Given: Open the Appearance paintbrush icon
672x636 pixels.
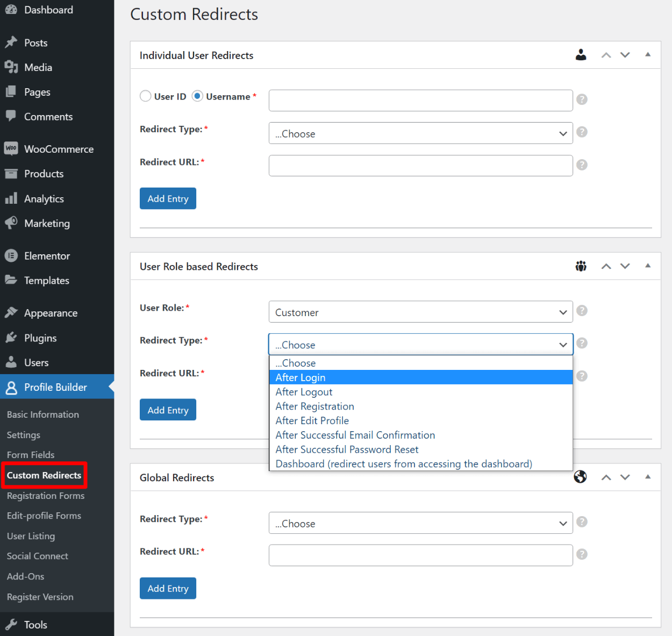Looking at the screenshot, I should pos(11,312).
